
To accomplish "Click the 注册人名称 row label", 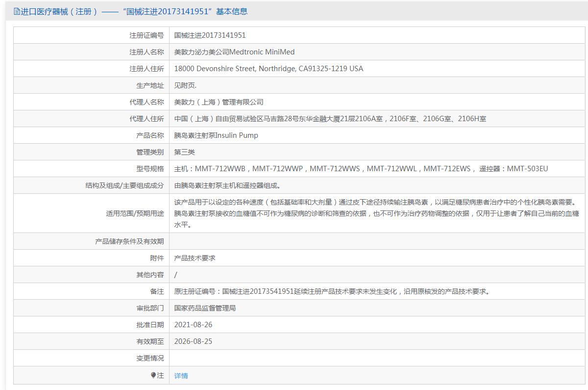I will [x=147, y=52].
